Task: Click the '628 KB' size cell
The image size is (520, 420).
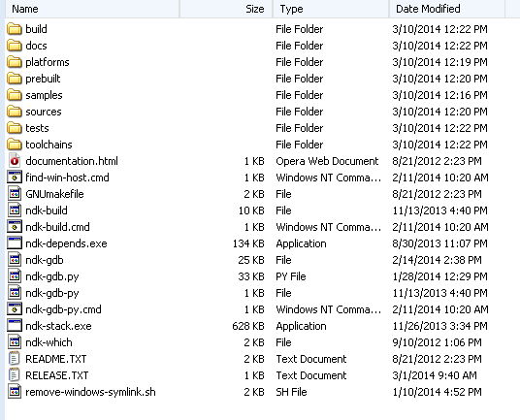Action: 248,326
